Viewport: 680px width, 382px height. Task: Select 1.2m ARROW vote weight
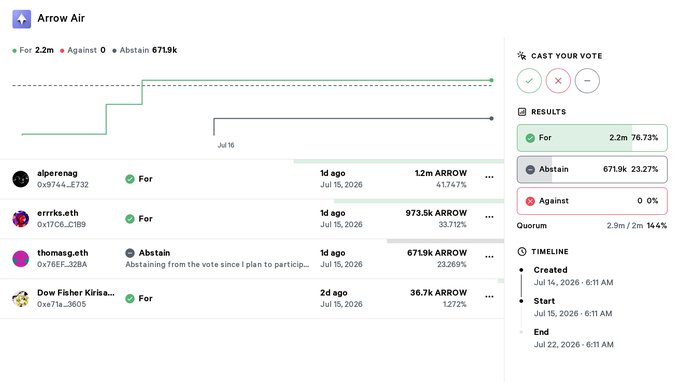coord(441,173)
